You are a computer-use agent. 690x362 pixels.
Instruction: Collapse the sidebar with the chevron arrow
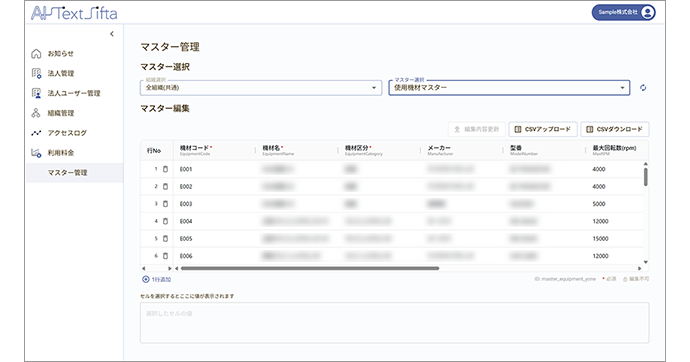(x=112, y=34)
